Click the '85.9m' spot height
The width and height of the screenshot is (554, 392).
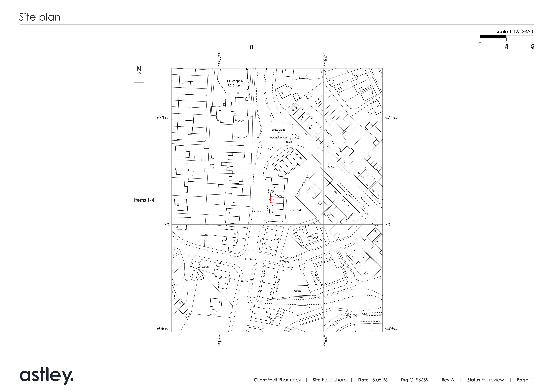click(x=289, y=142)
